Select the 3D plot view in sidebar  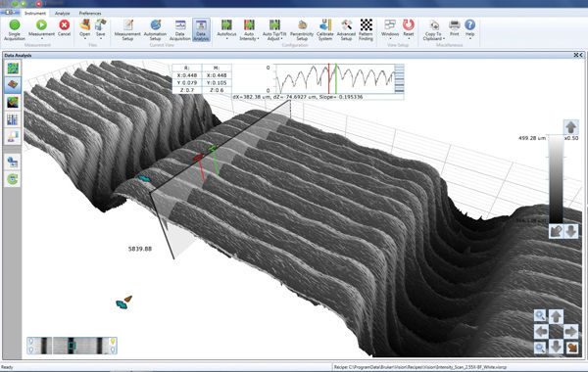point(13,84)
